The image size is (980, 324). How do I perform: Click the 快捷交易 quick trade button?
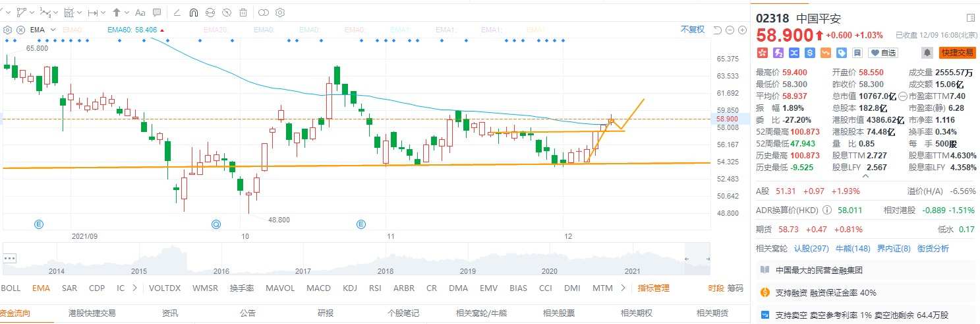pyautogui.click(x=957, y=53)
